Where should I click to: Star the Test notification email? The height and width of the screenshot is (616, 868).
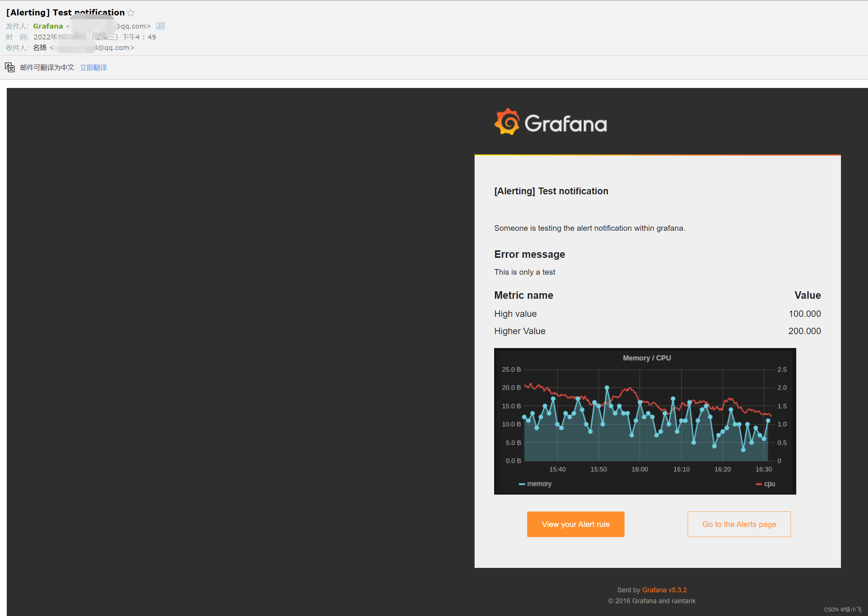tap(131, 13)
